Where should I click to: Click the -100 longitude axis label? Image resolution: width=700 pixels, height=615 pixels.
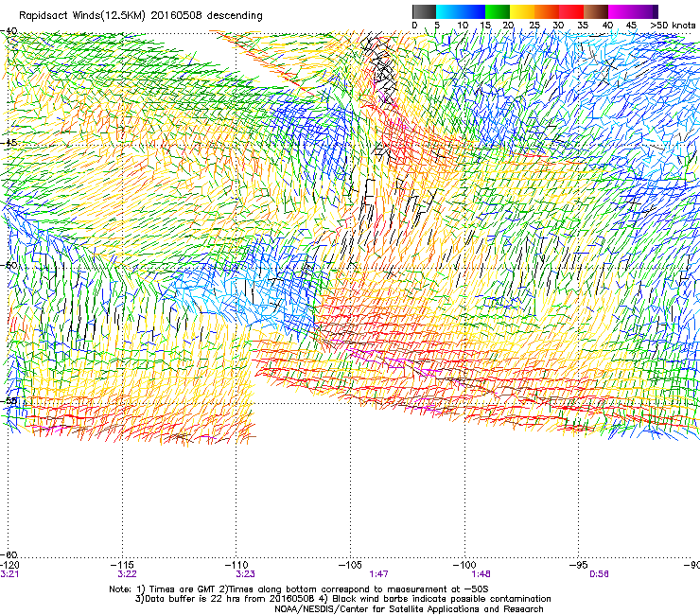click(464, 565)
